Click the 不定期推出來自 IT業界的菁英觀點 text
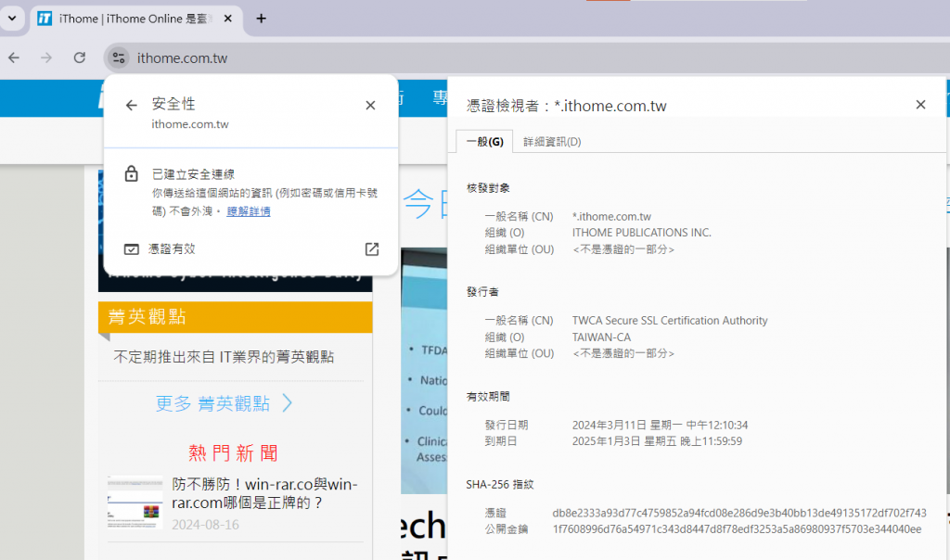The image size is (950, 560). [224, 357]
